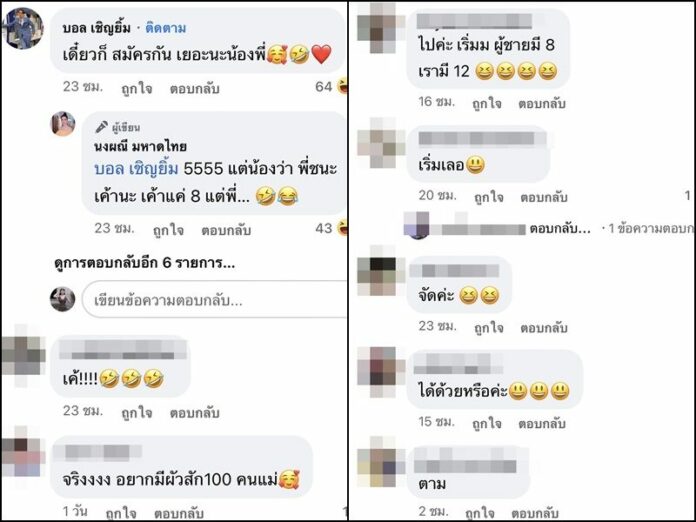Like the ตาม comment
The height and width of the screenshot is (522, 696).
[481, 512]
